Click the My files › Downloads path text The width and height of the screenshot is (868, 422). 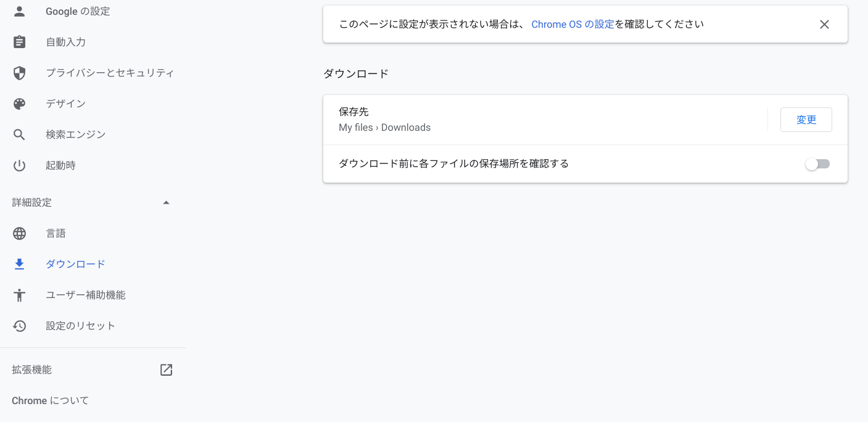tap(385, 128)
